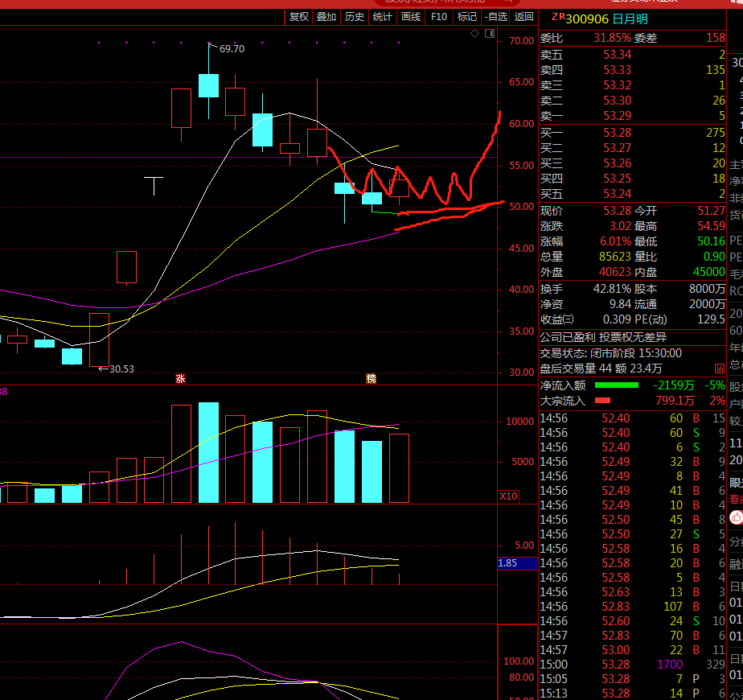Select the 卖三 53.32 ask row
The width and height of the screenshot is (743, 700).
(x=633, y=85)
